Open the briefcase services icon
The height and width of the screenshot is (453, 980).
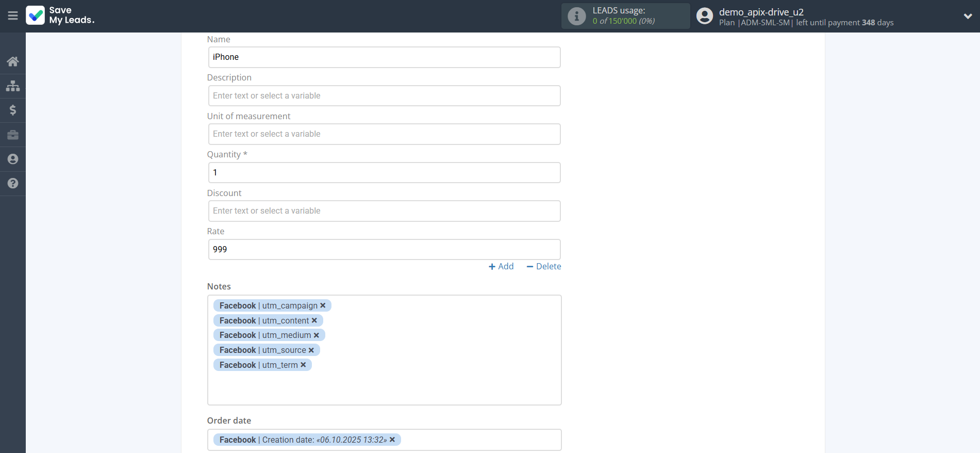coord(13,135)
